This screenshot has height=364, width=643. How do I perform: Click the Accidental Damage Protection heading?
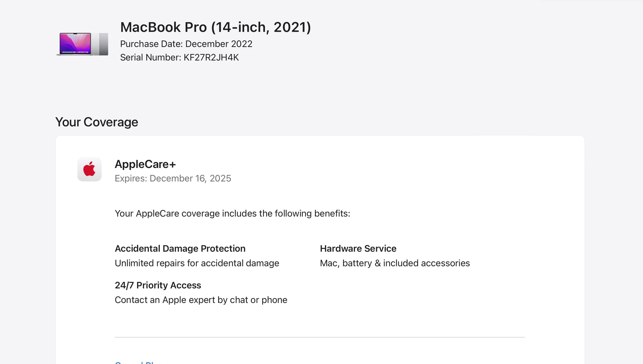(180, 248)
